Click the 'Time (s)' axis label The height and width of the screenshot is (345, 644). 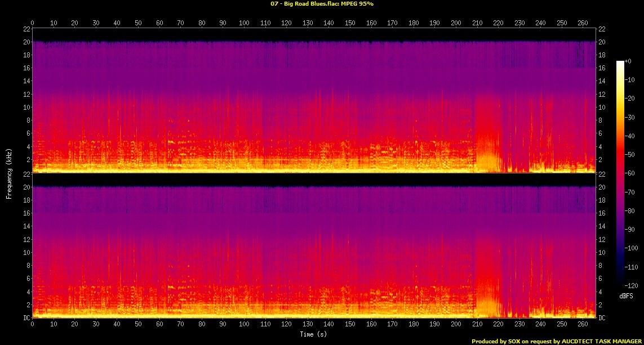coord(314,334)
